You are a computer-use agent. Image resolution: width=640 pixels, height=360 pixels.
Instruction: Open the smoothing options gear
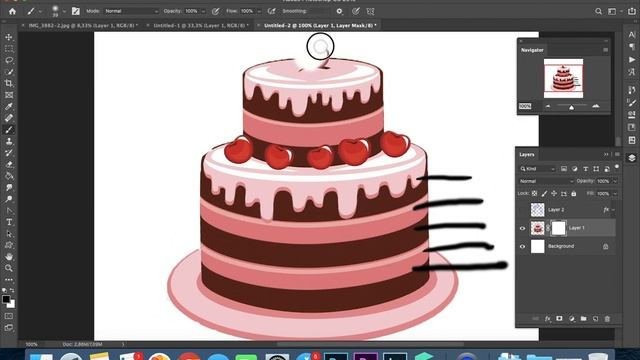[x=339, y=11]
